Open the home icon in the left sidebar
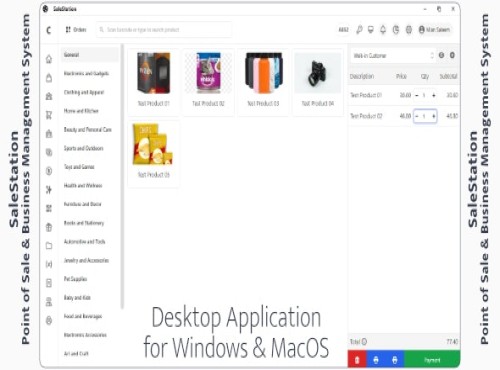The width and height of the screenshot is (500, 370). tap(49, 59)
